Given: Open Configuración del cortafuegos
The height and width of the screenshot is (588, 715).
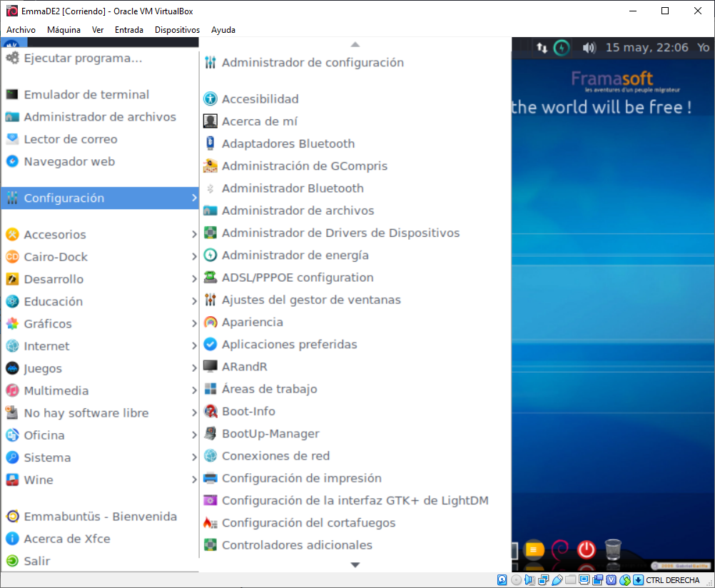Looking at the screenshot, I should (308, 523).
